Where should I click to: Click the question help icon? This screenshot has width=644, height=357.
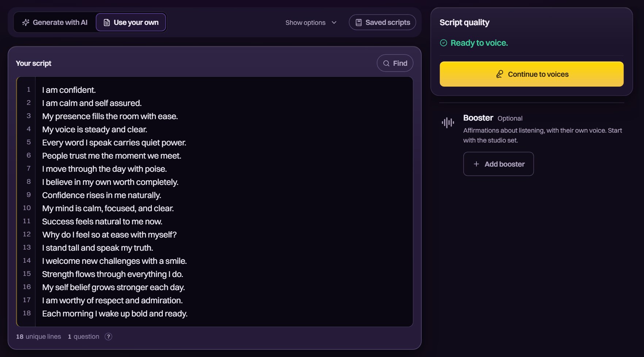pos(108,337)
